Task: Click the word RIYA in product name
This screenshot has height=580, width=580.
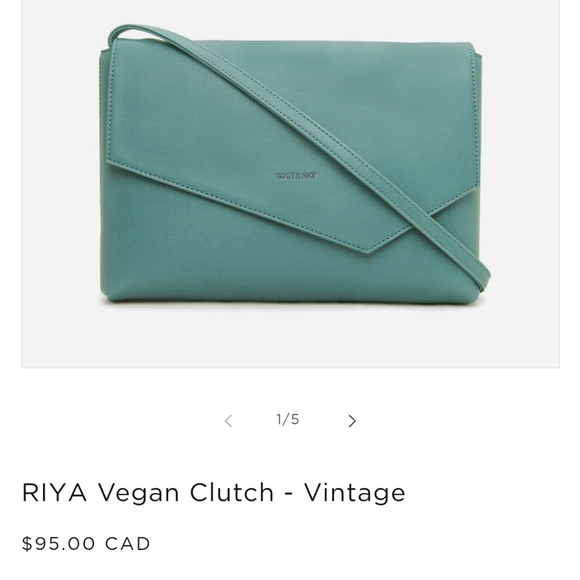Action: point(55,493)
